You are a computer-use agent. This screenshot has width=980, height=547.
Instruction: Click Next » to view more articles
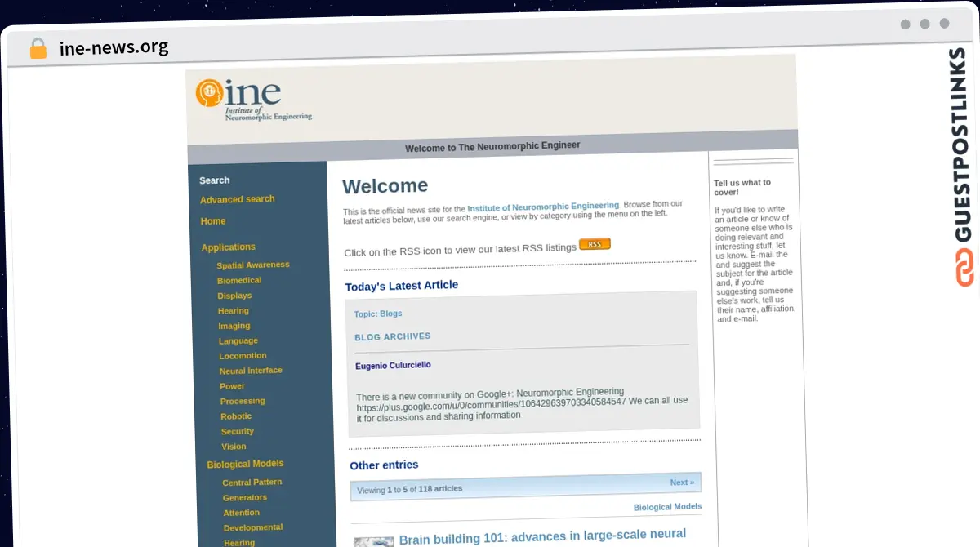(x=682, y=483)
